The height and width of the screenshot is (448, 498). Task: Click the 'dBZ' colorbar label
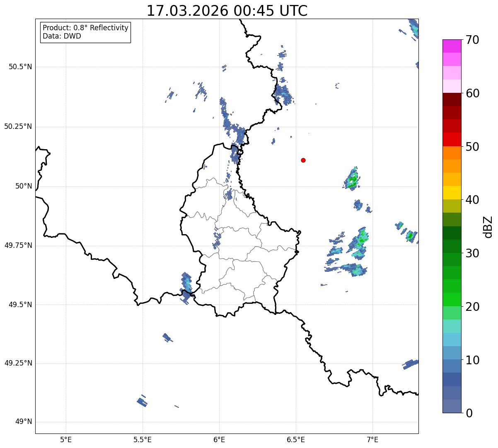(488, 227)
